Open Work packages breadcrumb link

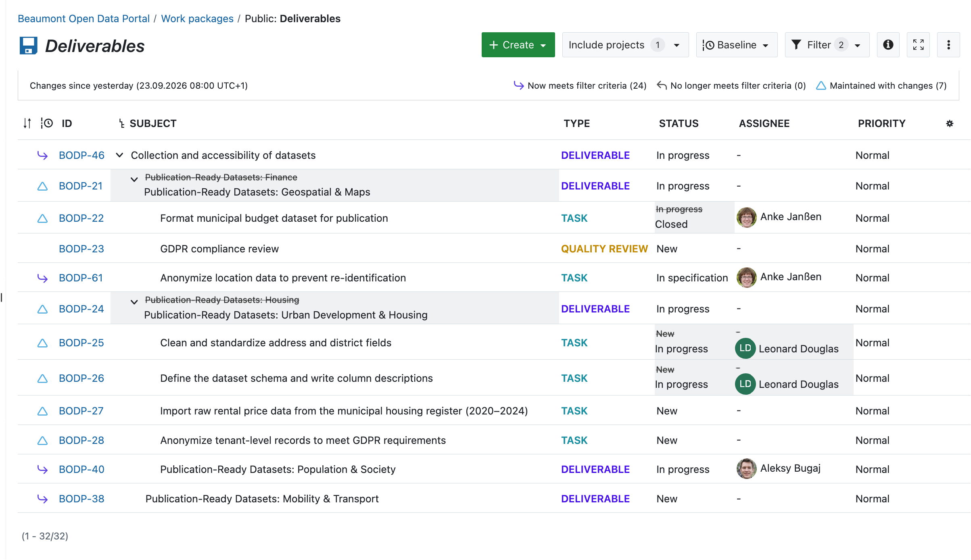pos(197,19)
